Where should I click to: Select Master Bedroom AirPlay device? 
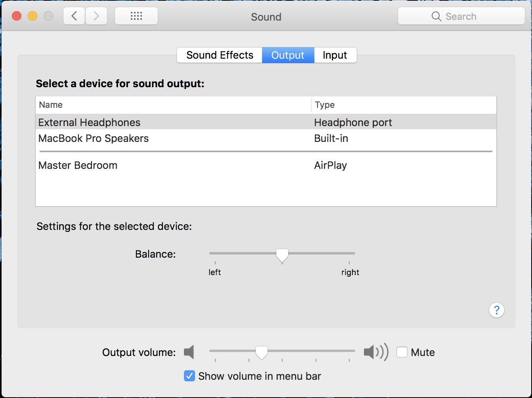78,165
